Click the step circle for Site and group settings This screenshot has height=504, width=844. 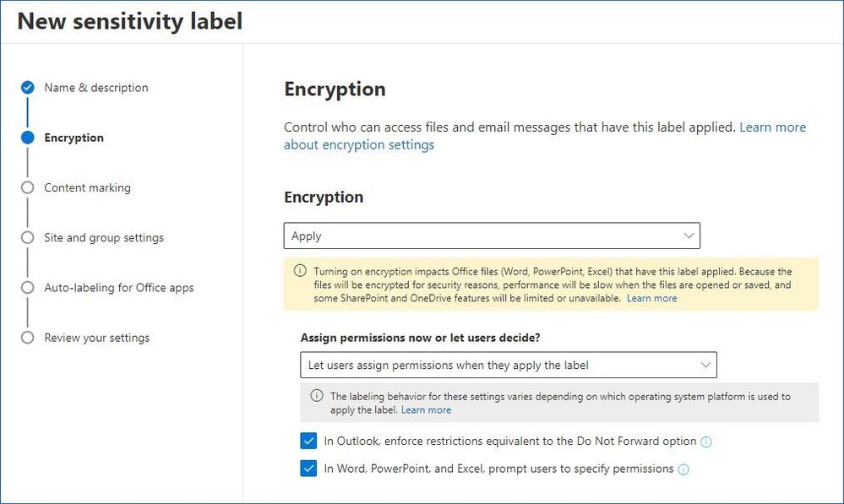(27, 237)
